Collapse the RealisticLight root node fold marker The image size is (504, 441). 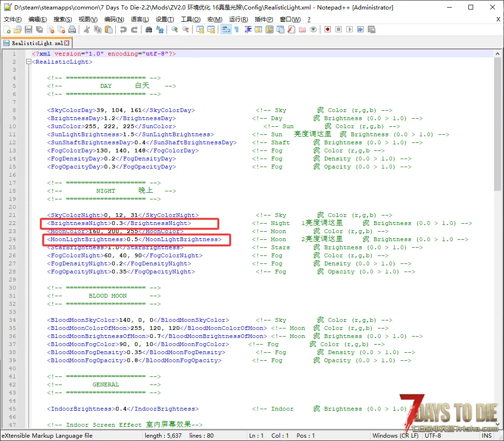28,62
